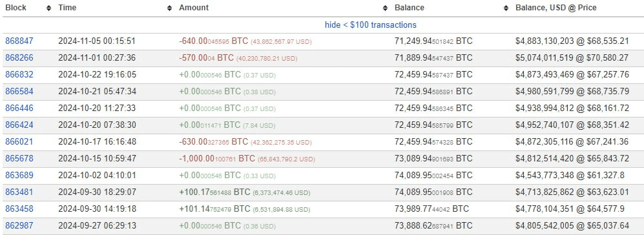
Task: Click sort arrows beside Balance header
Action: [x=506, y=8]
